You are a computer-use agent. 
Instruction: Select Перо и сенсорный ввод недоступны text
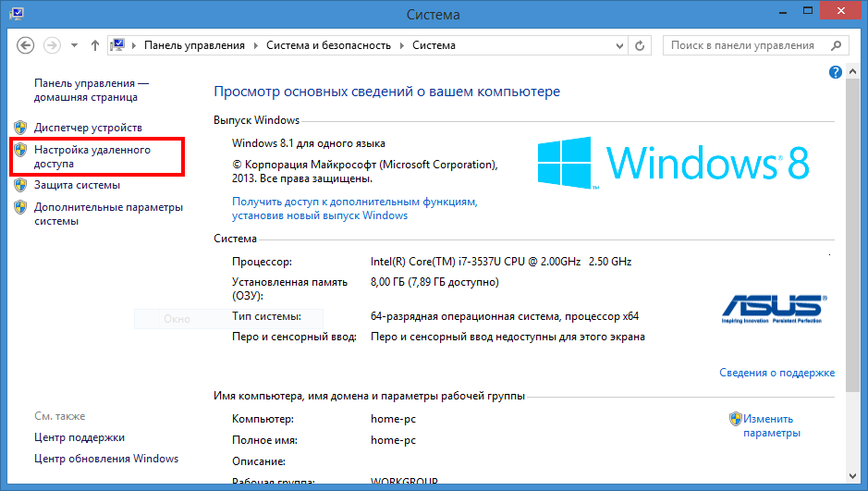507,337
